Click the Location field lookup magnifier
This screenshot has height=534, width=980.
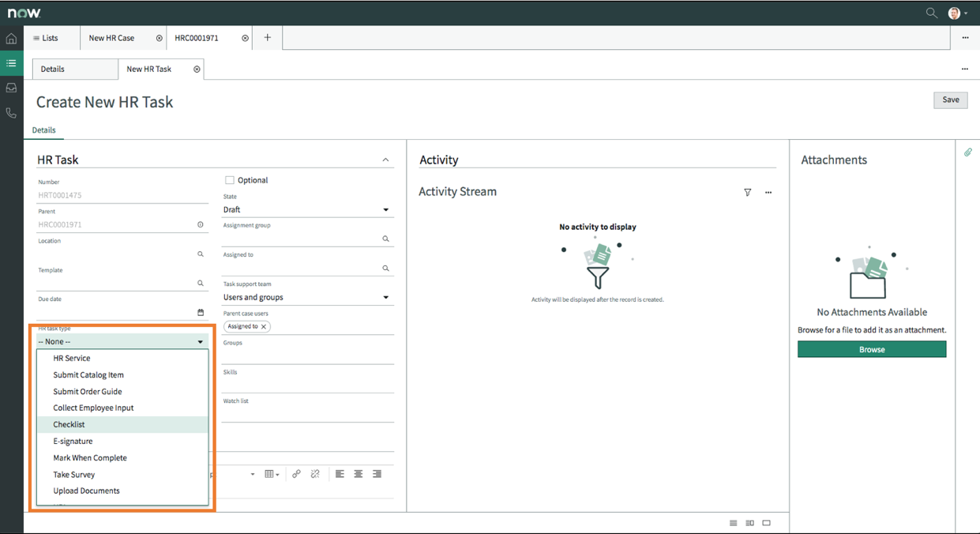pyautogui.click(x=200, y=254)
